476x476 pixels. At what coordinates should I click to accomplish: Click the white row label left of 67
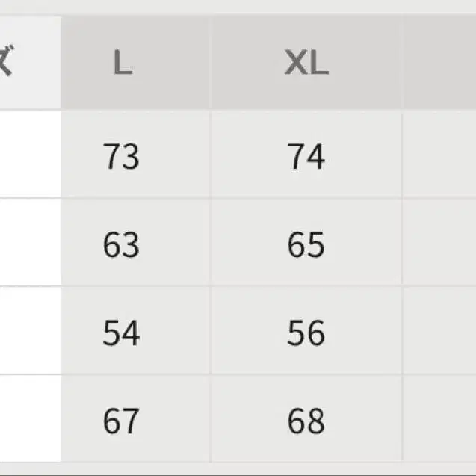click(30, 418)
